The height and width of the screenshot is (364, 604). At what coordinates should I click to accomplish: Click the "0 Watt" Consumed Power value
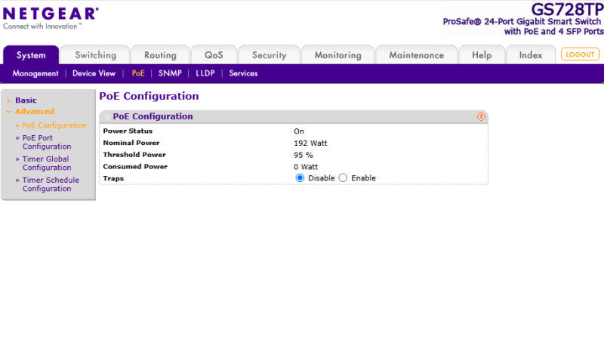pyautogui.click(x=306, y=167)
